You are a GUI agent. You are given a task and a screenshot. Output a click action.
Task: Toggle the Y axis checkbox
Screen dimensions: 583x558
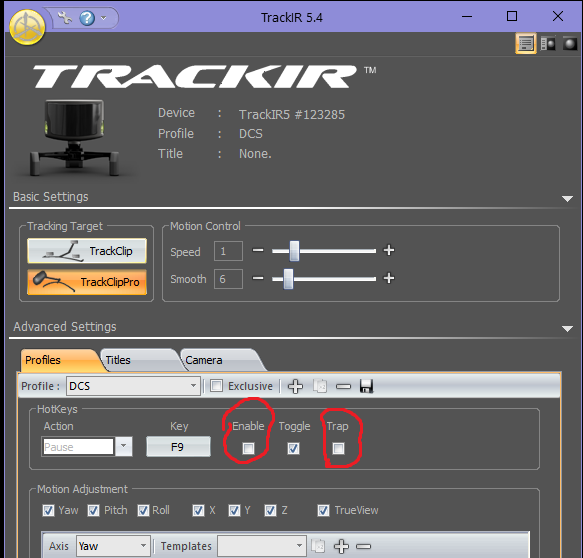[x=234, y=510]
